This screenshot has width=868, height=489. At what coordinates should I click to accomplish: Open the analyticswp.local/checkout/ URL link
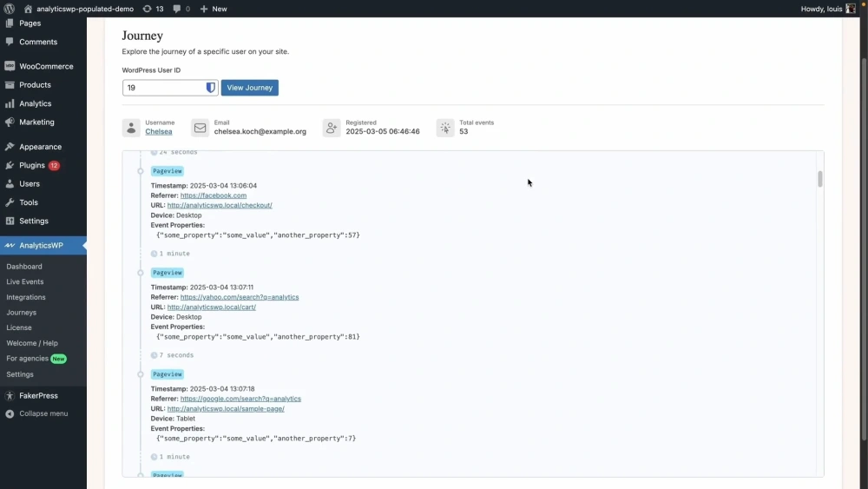click(220, 206)
